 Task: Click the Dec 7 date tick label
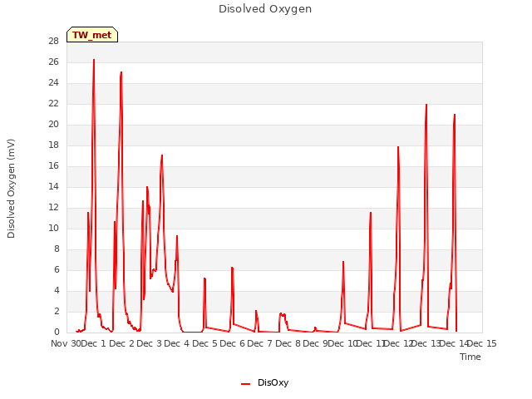(259, 343)
